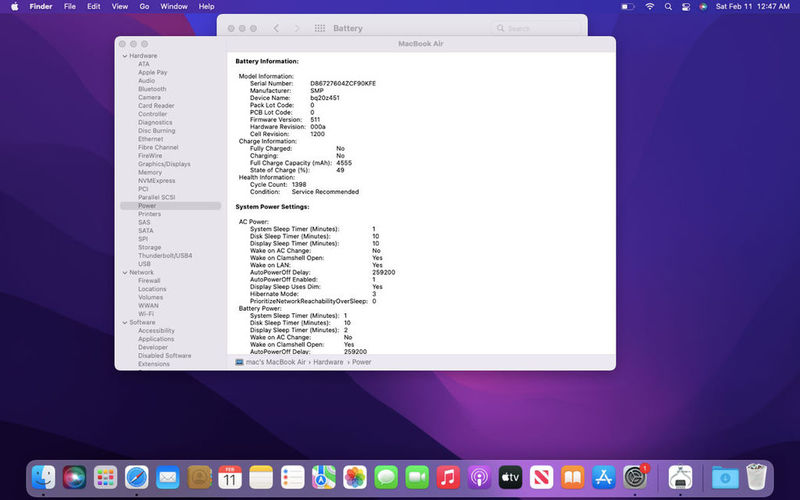
Task: Open Apple TV app in Dock
Action: coord(511,478)
